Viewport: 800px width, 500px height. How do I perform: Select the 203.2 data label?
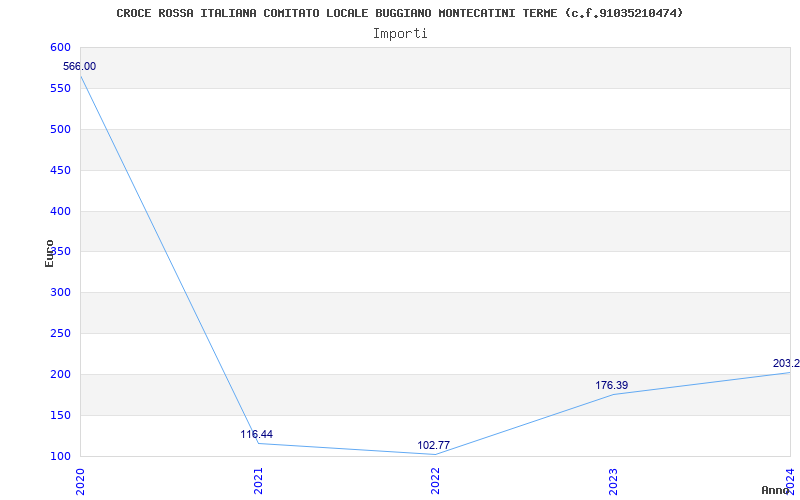pyautogui.click(x=786, y=363)
